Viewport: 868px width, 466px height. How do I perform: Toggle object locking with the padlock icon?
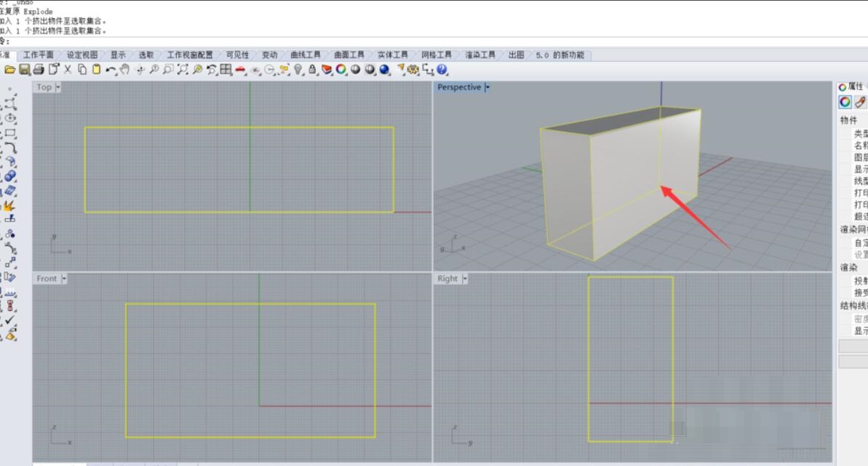[312, 69]
